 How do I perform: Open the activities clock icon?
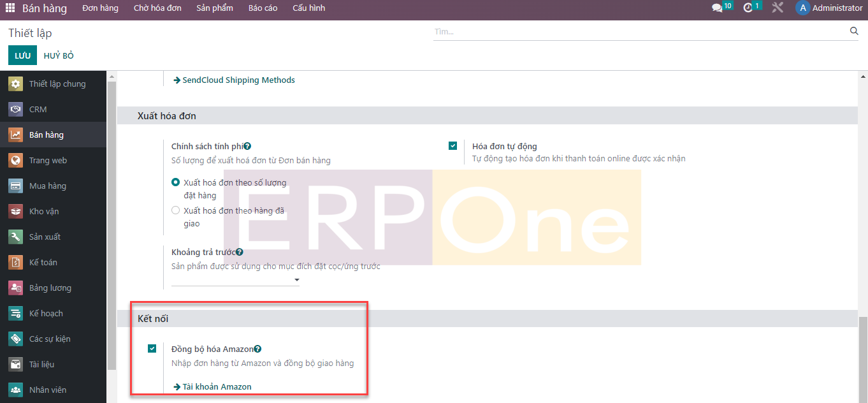pyautogui.click(x=748, y=8)
